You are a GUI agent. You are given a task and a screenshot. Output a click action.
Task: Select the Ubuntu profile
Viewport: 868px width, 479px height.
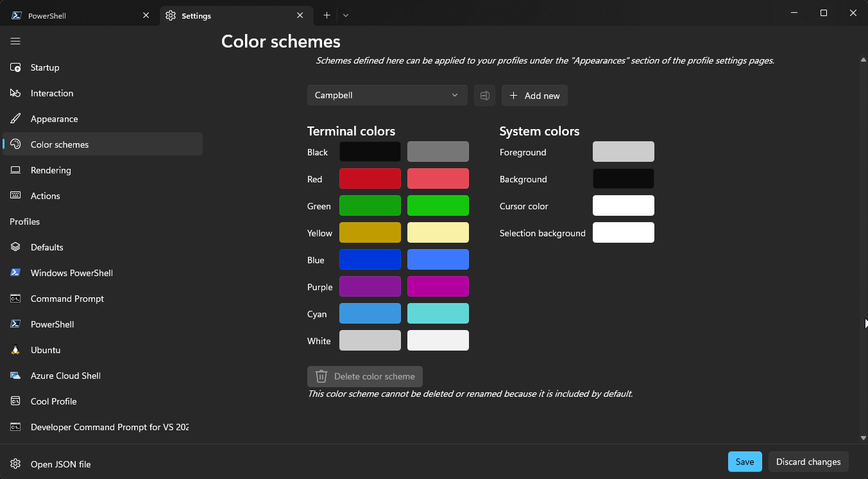pos(103,350)
